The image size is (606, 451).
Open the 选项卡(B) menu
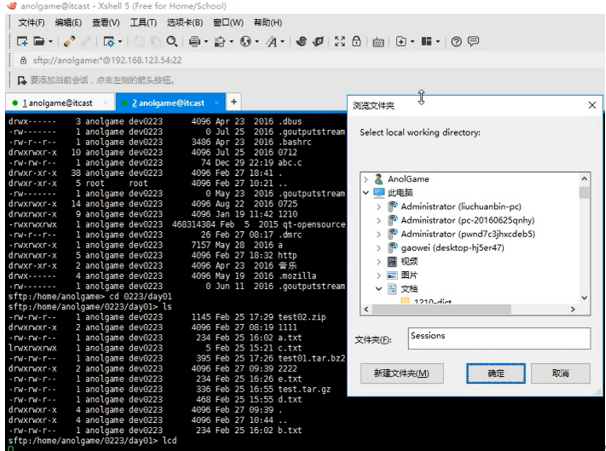(185, 22)
